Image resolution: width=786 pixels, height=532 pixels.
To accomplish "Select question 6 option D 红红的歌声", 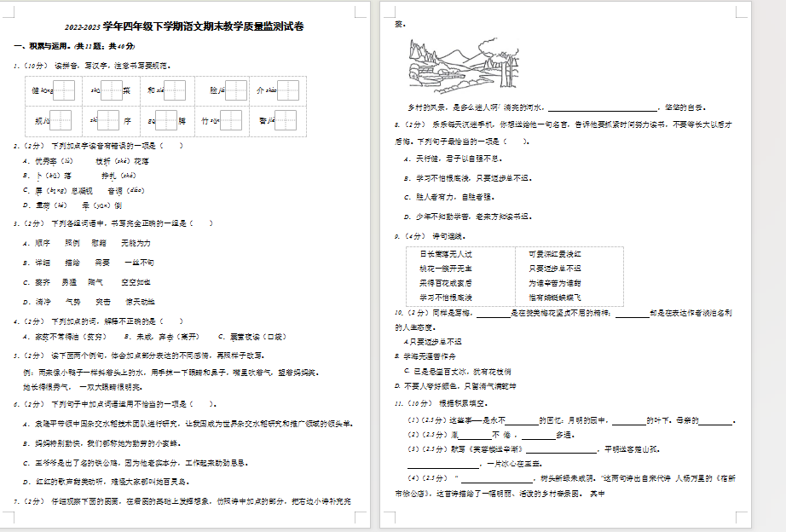I will [107, 482].
